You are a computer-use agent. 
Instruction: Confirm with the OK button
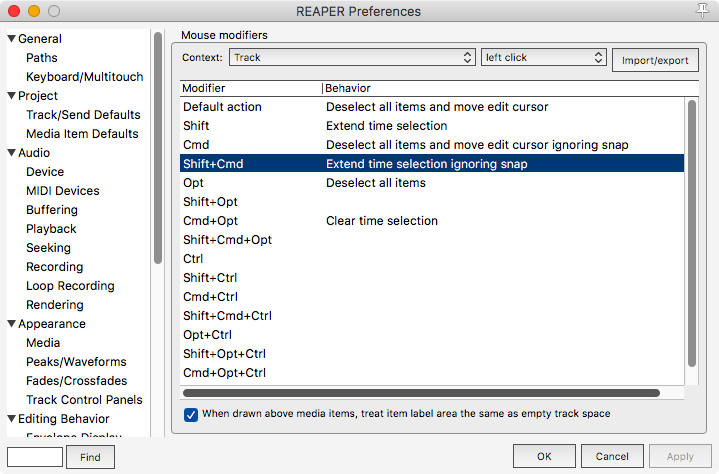[x=544, y=456]
